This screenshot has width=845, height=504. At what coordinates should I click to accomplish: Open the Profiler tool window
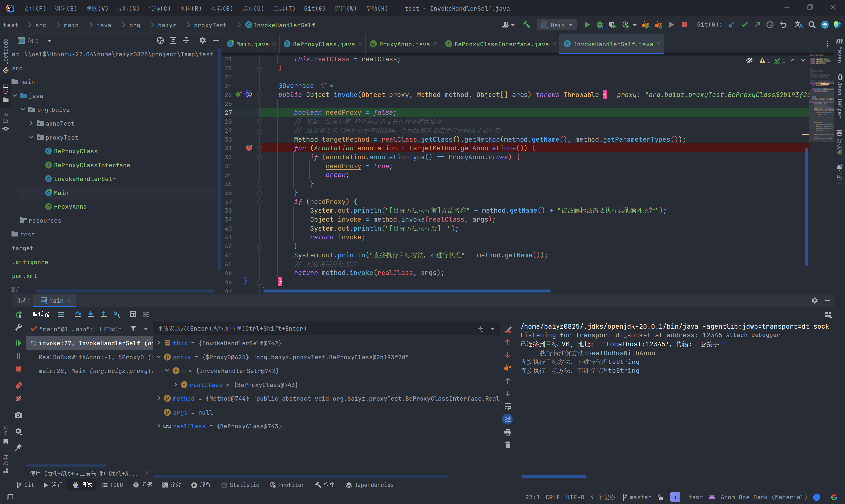click(287, 485)
